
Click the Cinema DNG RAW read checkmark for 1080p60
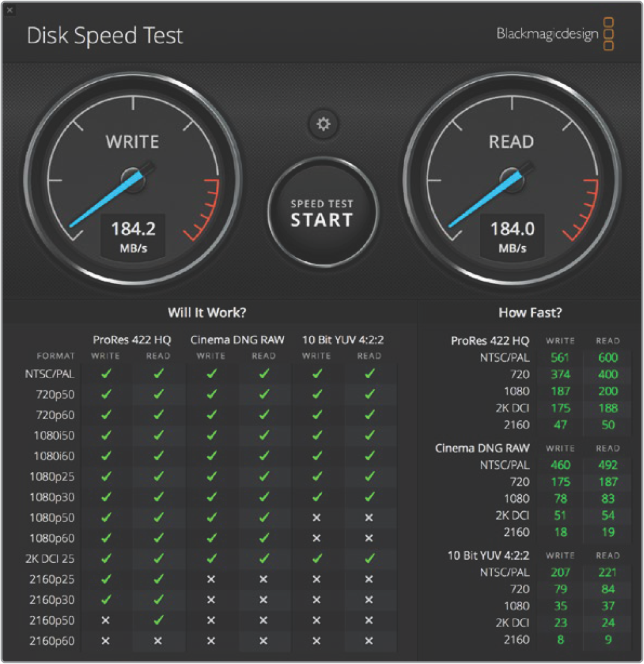[264, 538]
